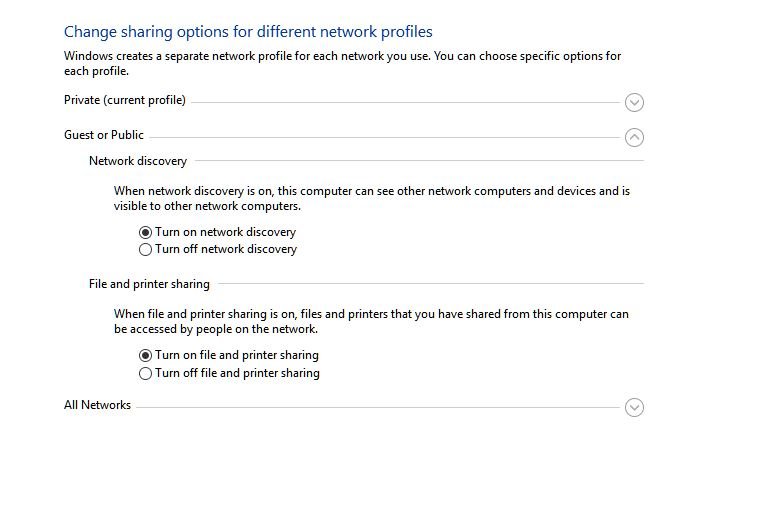
Task: Click the network discovery description paragraph
Action: coord(372,198)
